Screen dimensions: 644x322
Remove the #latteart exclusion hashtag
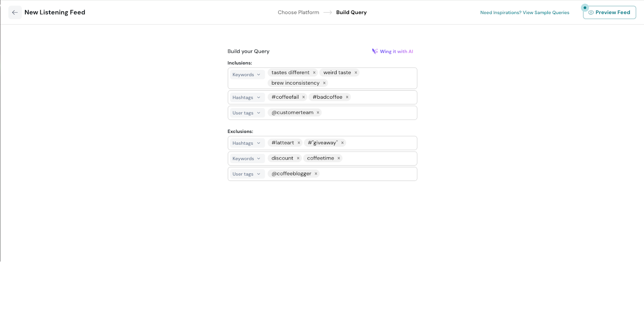tap(299, 143)
